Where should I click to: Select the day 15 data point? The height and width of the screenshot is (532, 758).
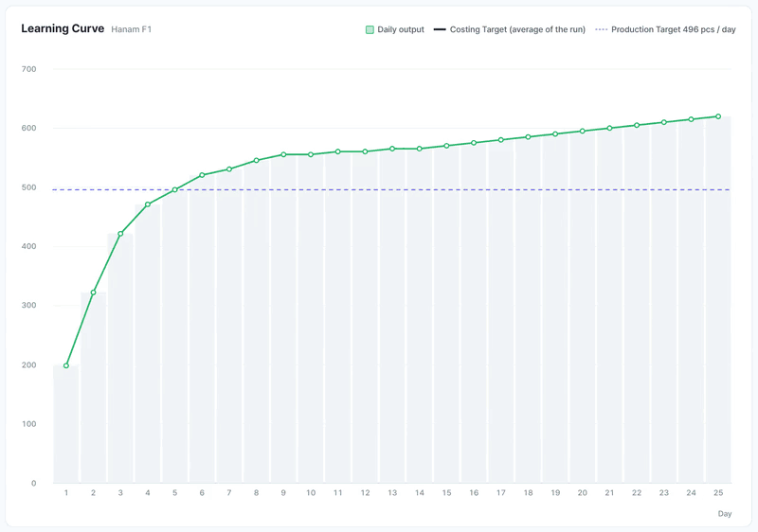[x=446, y=146]
